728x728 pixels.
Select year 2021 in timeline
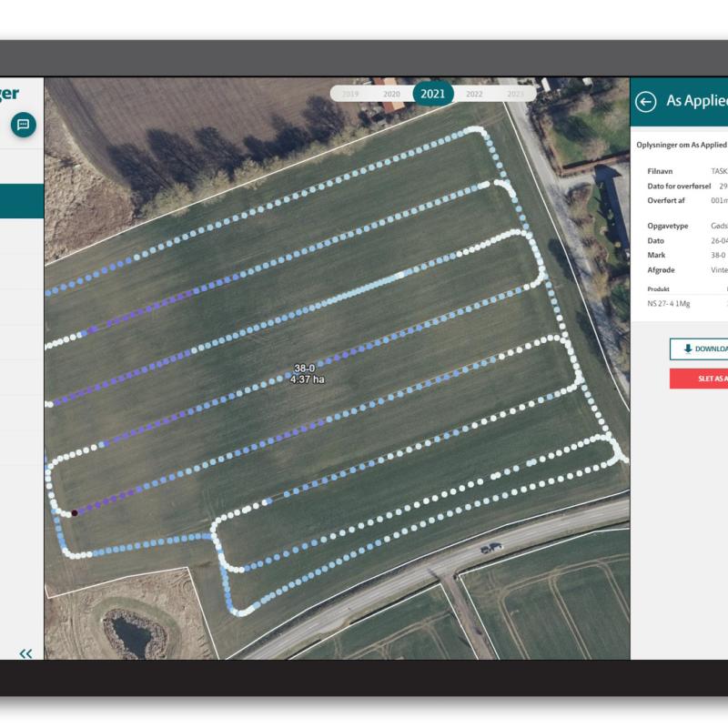tap(433, 94)
